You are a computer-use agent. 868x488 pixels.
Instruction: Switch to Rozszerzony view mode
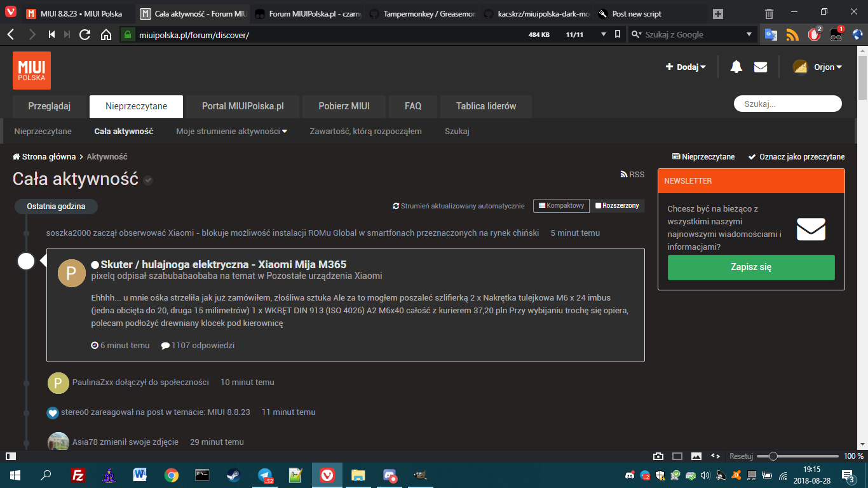coord(617,206)
